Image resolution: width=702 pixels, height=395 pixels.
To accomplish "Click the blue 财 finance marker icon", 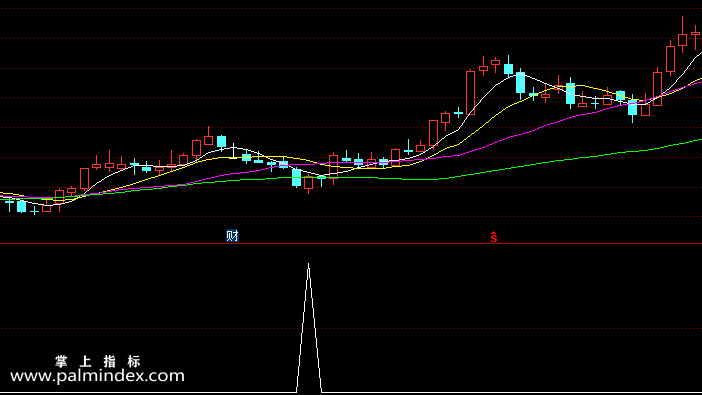I will tap(232, 236).
